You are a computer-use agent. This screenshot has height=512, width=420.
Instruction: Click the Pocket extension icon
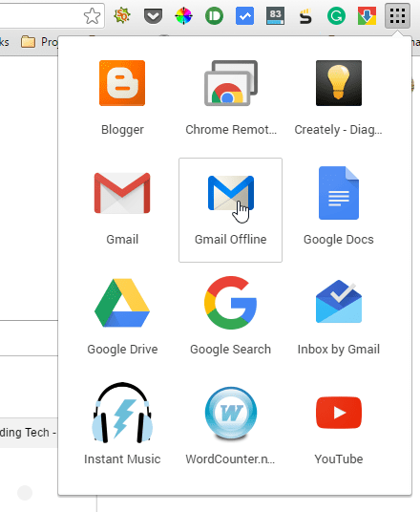(x=153, y=15)
